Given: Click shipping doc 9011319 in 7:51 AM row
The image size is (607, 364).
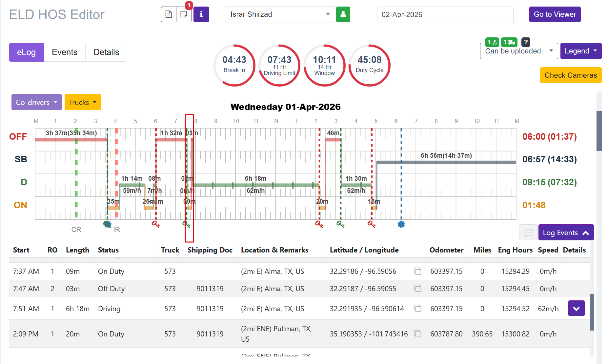Looking at the screenshot, I should [210, 309].
